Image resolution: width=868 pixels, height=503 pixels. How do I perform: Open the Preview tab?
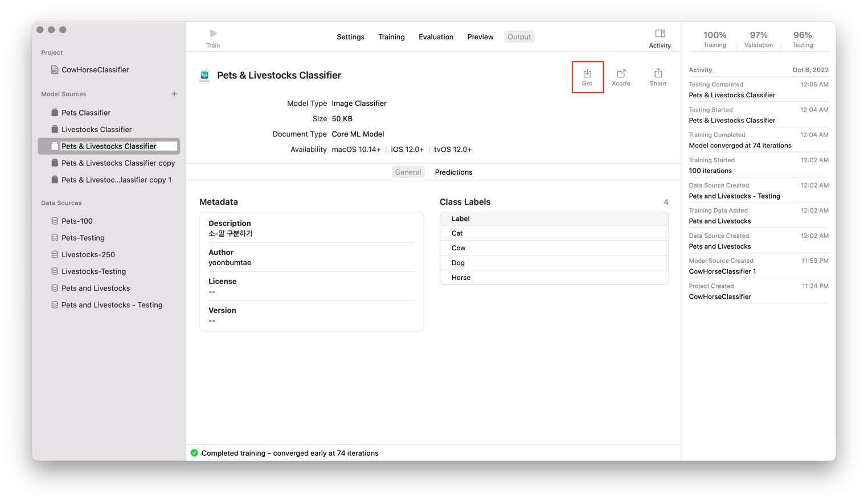click(480, 37)
